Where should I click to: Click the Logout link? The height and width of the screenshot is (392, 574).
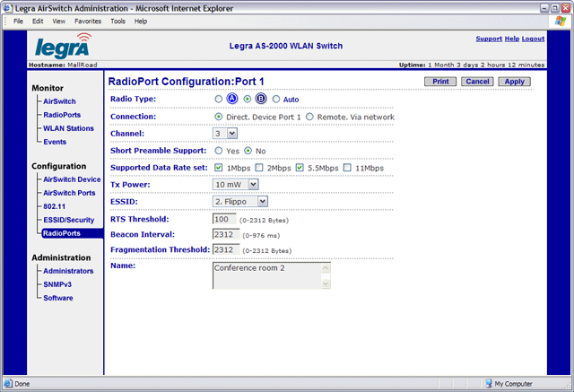[533, 39]
